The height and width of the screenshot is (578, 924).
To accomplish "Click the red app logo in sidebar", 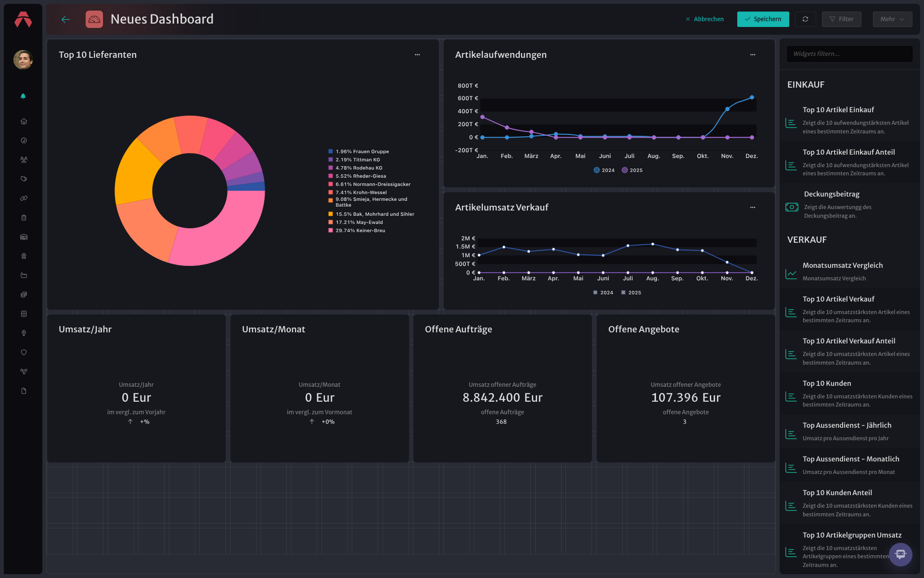I will pyautogui.click(x=23, y=19).
